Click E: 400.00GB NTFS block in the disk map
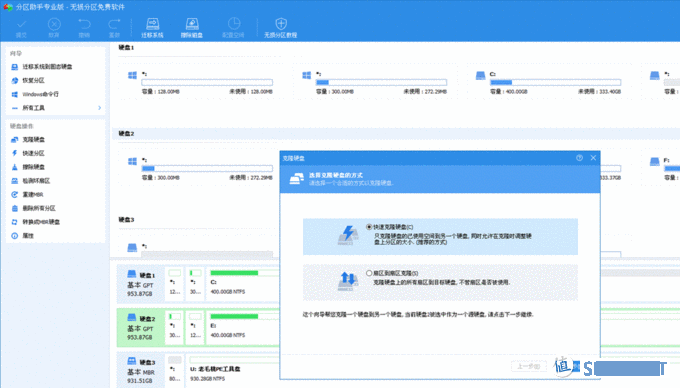 [x=243, y=327]
